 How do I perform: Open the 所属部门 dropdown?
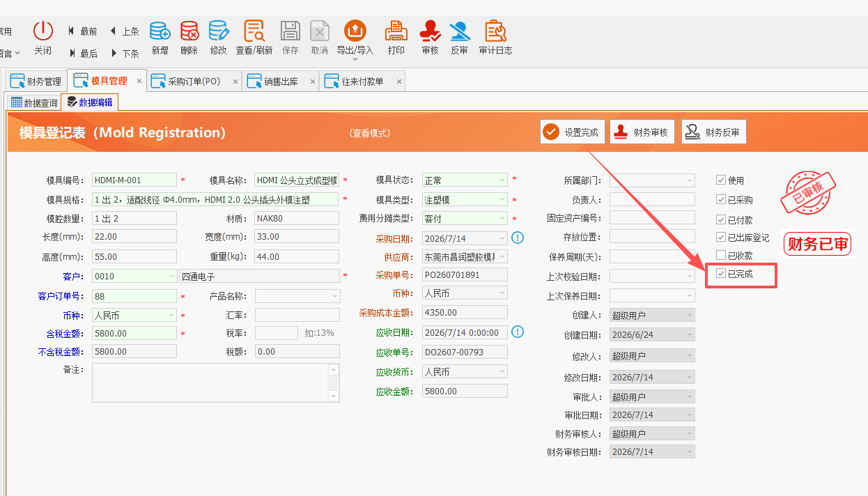pyautogui.click(x=690, y=180)
